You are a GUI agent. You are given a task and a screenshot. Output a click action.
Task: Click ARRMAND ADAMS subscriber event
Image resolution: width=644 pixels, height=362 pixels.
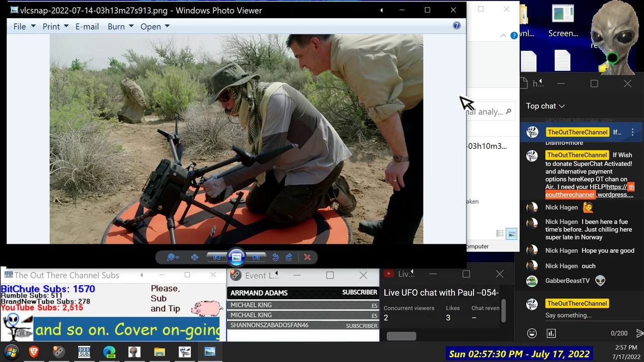pos(303,293)
